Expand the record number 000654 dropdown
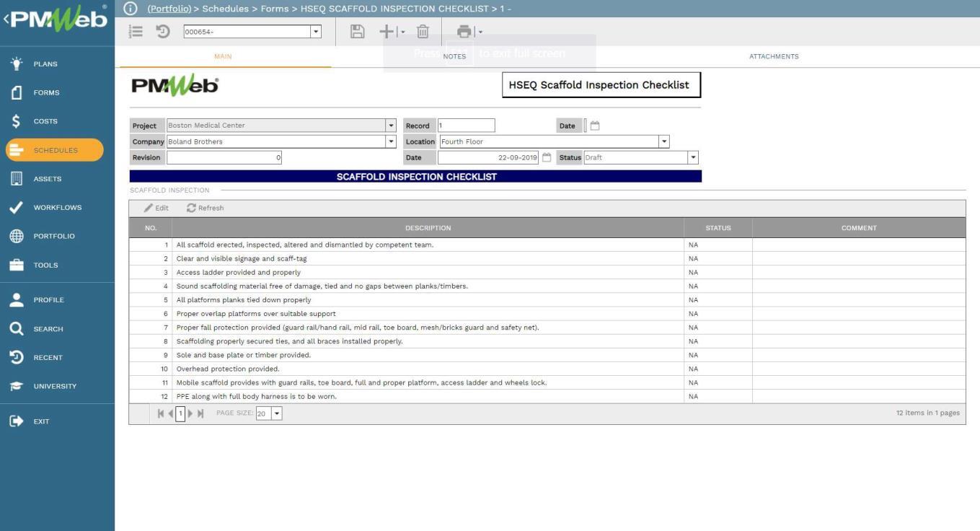Viewport: 980px width, 531px height. (315, 32)
